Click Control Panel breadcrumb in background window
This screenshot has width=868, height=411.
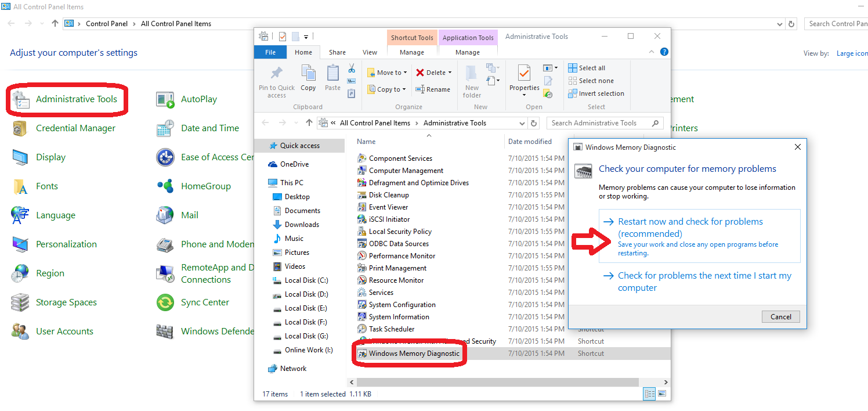[108, 24]
